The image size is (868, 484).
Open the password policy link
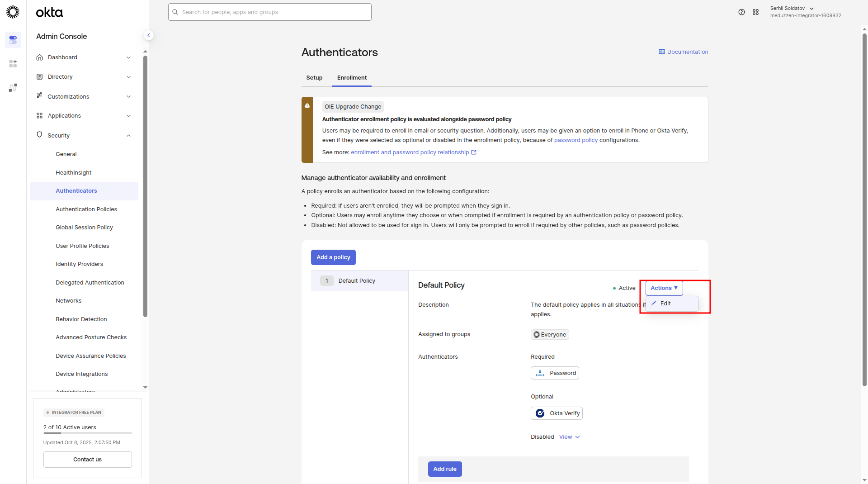coord(576,140)
